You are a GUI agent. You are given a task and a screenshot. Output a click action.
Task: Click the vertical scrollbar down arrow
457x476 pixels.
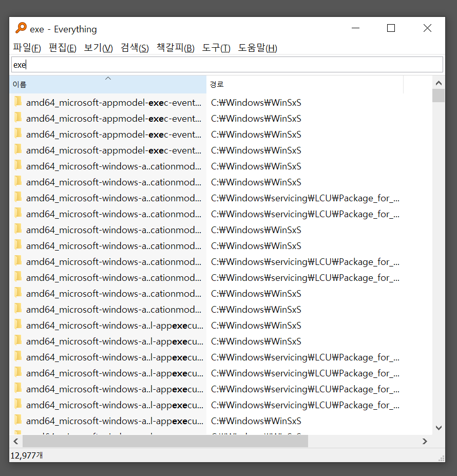point(439,428)
